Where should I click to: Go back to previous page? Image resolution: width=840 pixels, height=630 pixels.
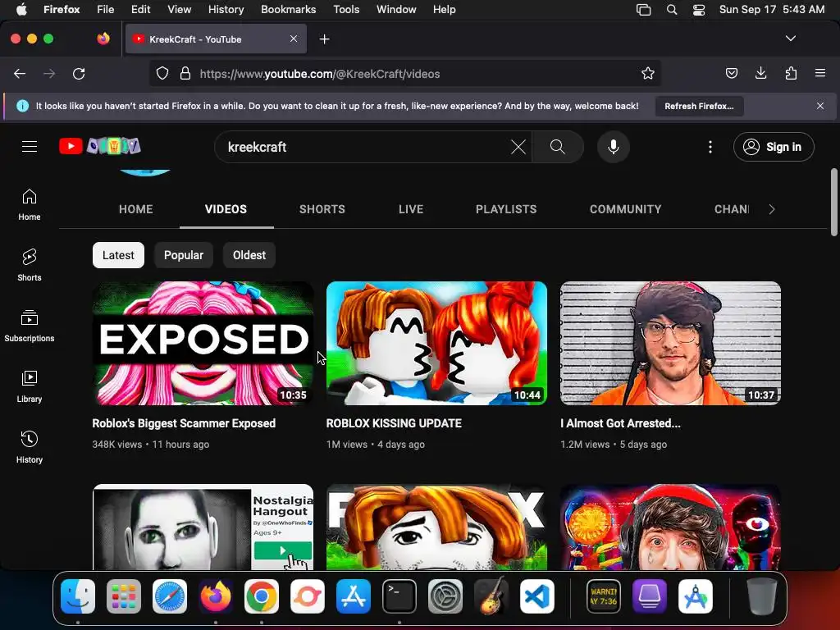pos(20,74)
